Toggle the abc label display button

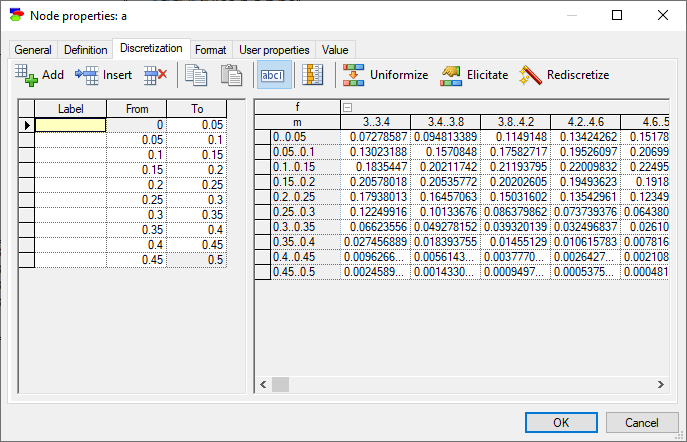tap(274, 75)
